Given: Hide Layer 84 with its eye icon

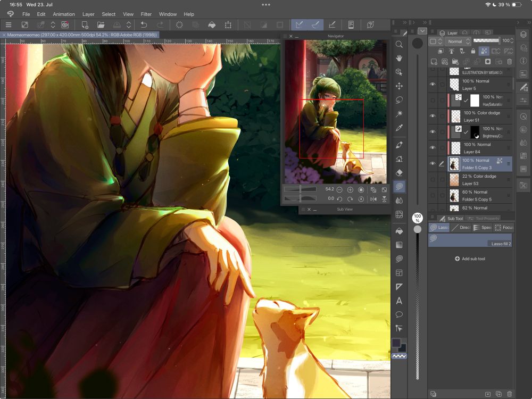Looking at the screenshot, I should tap(433, 147).
